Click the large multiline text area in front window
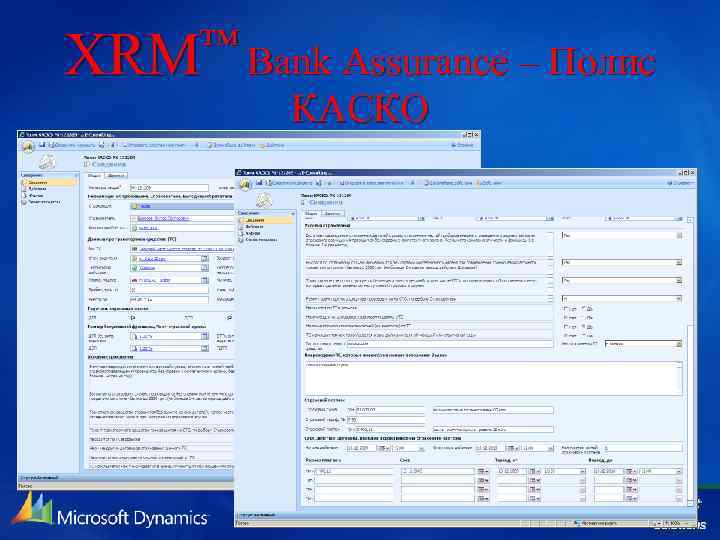 tap(494, 378)
